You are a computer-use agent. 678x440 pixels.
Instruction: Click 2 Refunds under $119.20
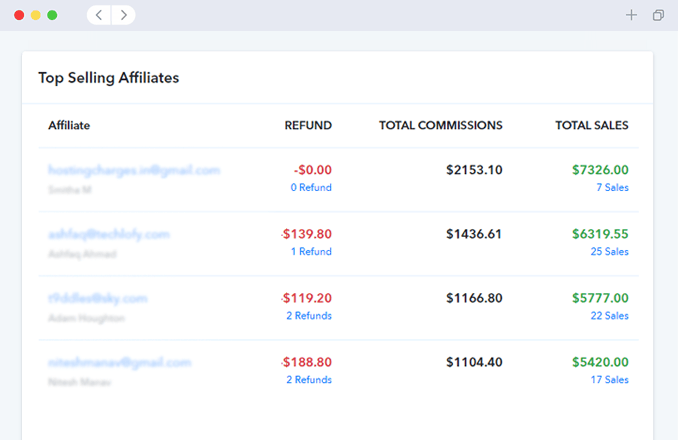309,316
